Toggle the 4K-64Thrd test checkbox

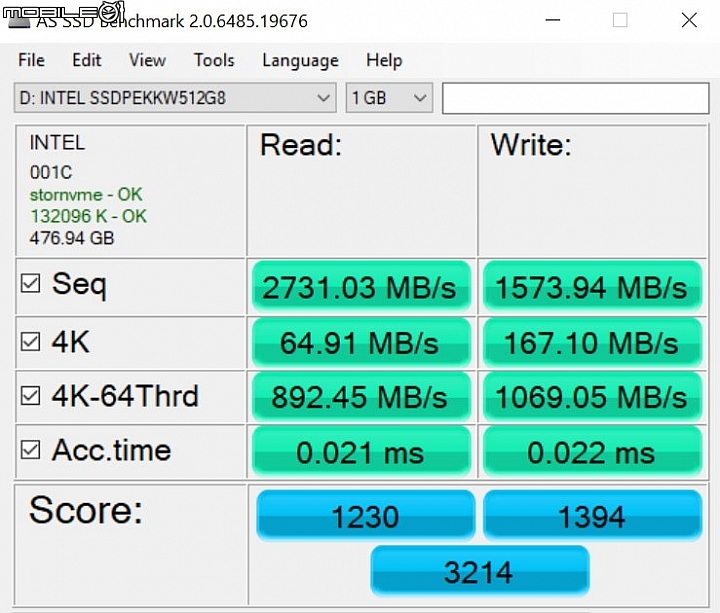[30, 396]
